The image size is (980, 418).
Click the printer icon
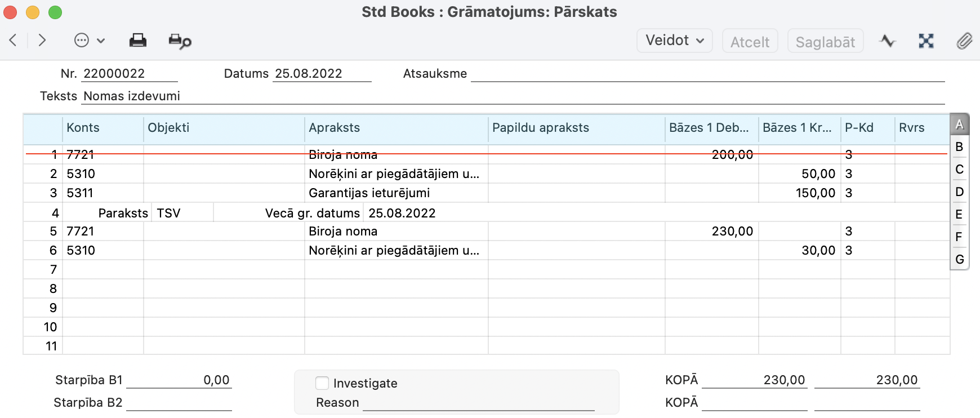137,41
